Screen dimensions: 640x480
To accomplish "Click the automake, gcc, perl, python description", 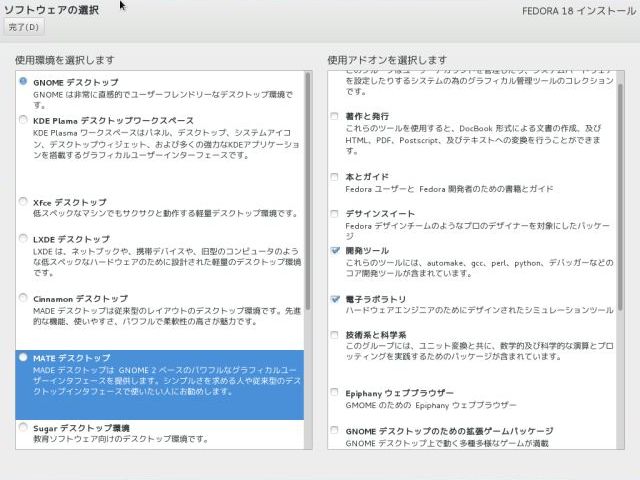I will click(479, 268).
